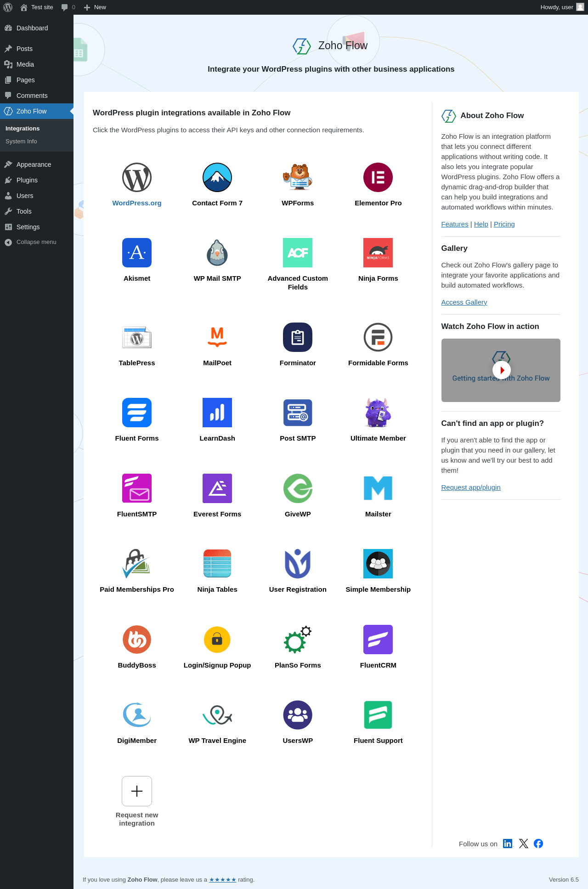
Task: Click the Elementor Pro red icon
Action: 378,177
